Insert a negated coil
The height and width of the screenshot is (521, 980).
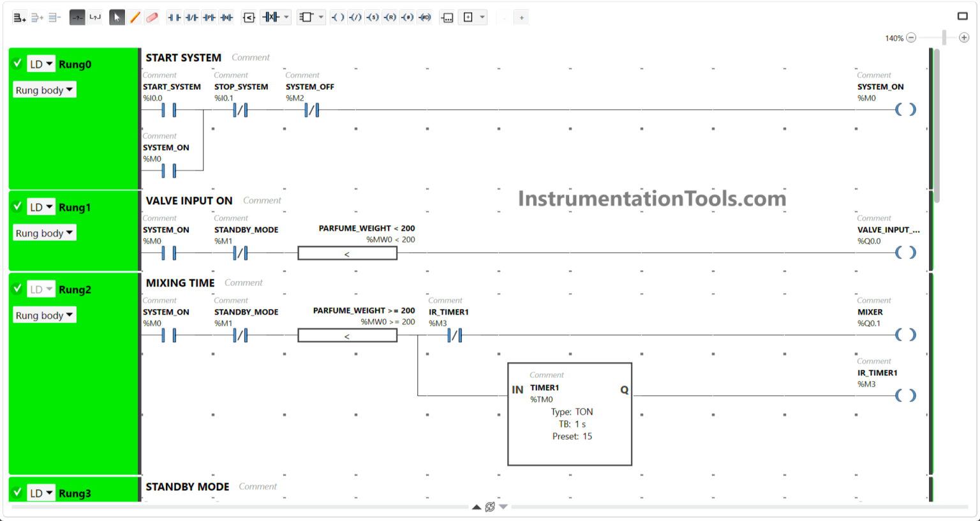point(355,17)
